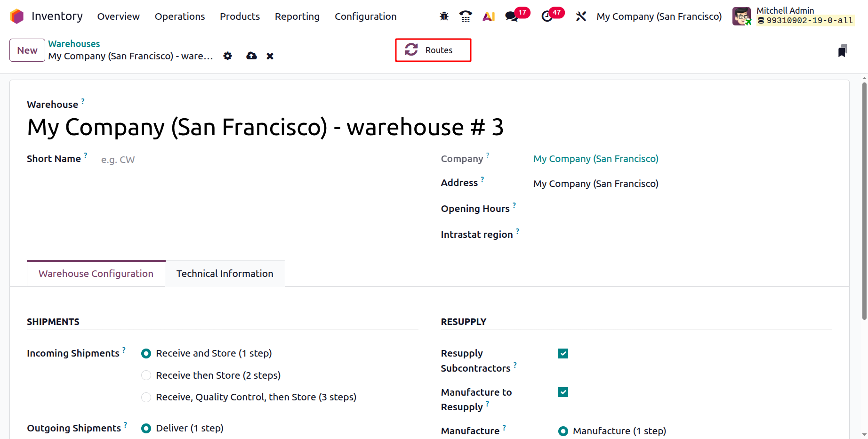Toggle the Manufacture to Resupply checkbox
868x439 pixels.
click(x=563, y=392)
